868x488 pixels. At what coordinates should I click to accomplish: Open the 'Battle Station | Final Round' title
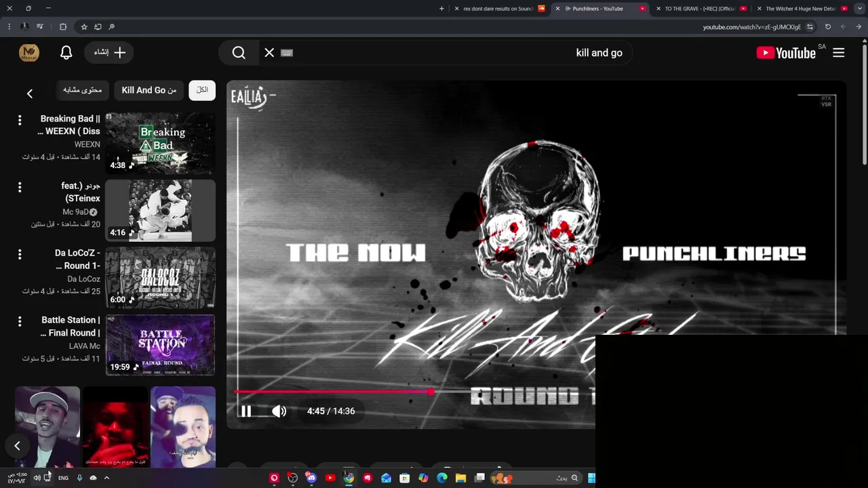70,326
